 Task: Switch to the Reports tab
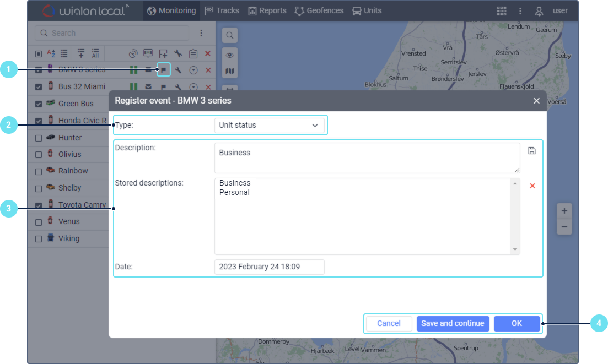[267, 10]
